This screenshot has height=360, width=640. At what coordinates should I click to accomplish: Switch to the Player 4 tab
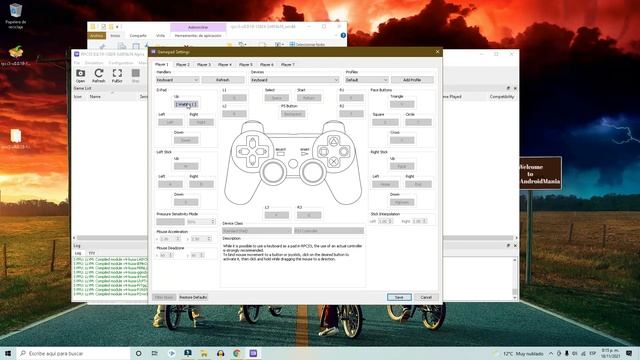(x=224, y=64)
